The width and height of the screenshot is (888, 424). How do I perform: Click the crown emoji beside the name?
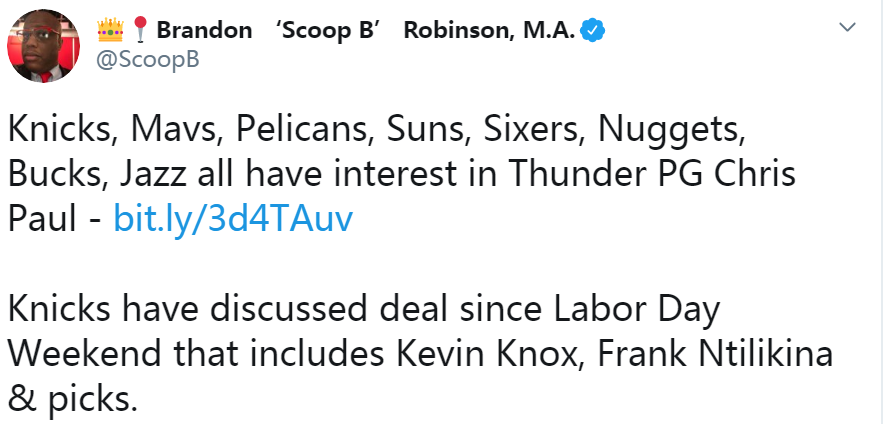pyautogui.click(x=110, y=30)
